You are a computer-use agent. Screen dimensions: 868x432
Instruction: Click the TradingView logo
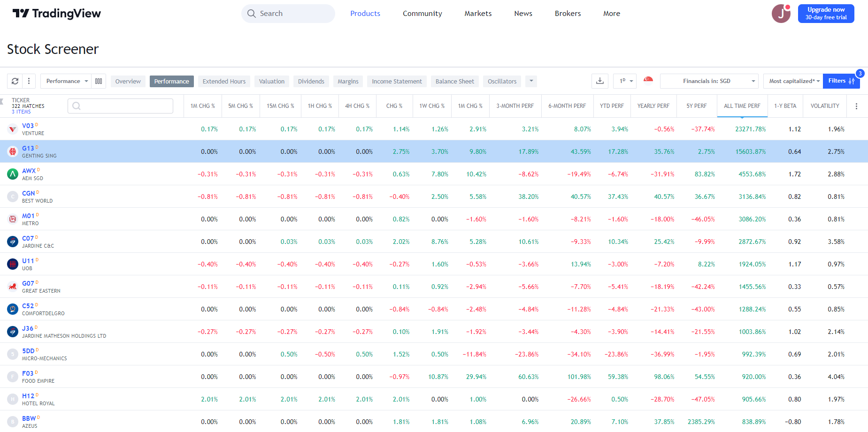point(56,13)
